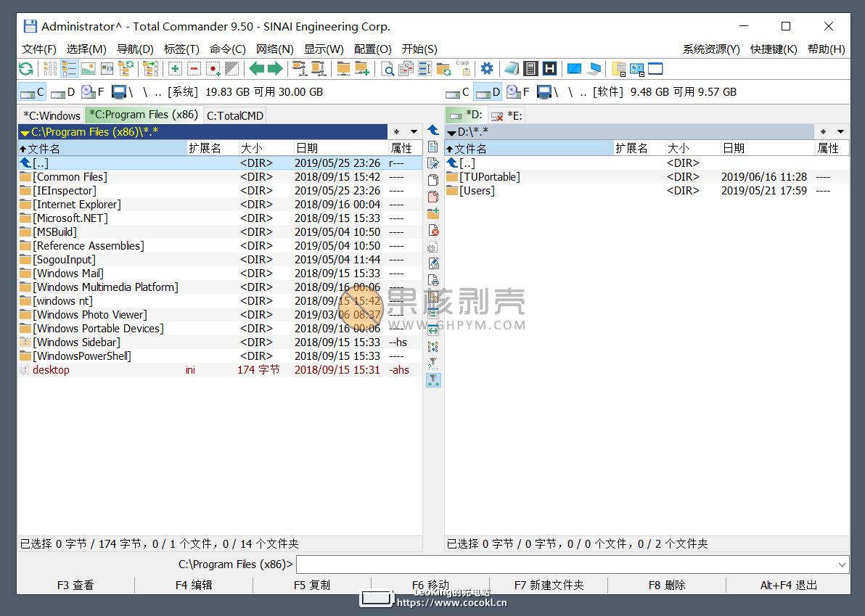Open left panel directory history dropdown arrow

tap(414, 132)
